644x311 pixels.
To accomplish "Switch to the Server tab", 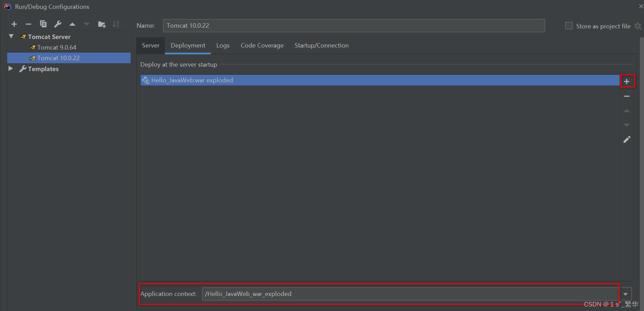I will (x=151, y=45).
